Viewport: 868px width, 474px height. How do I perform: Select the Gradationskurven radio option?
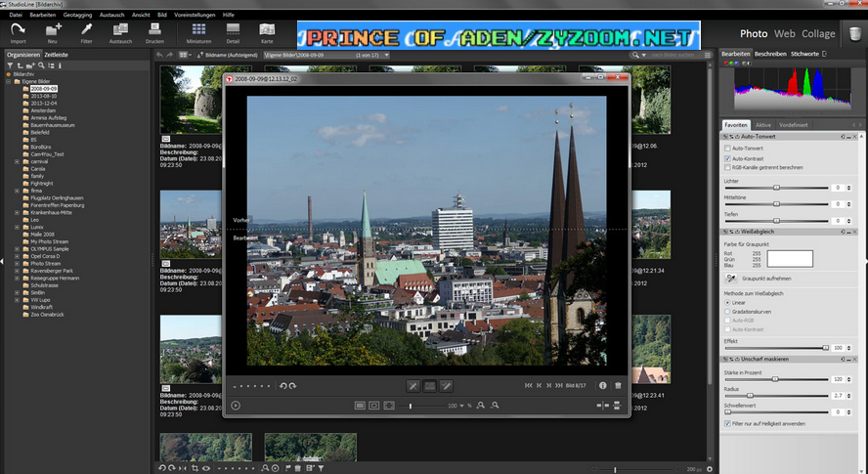click(x=727, y=312)
